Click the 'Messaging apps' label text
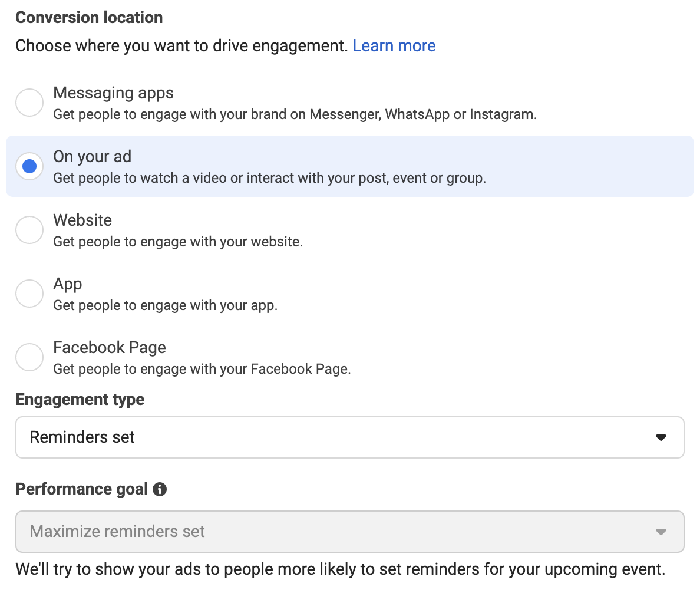700x593 pixels. [113, 93]
